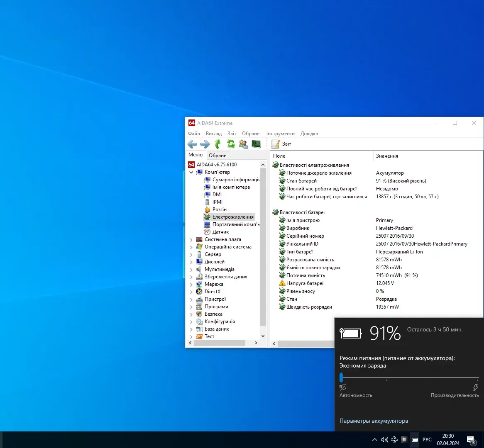Select the Розгін tree item

click(x=219, y=209)
